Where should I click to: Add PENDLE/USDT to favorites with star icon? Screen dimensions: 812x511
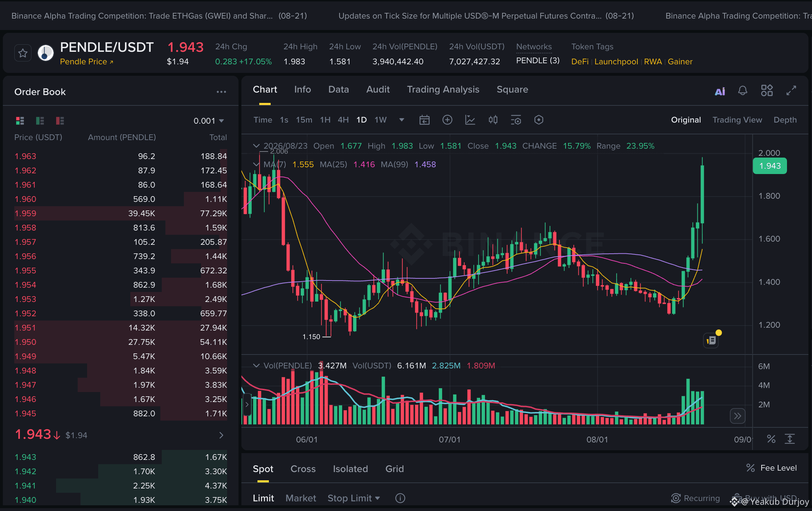tap(23, 53)
